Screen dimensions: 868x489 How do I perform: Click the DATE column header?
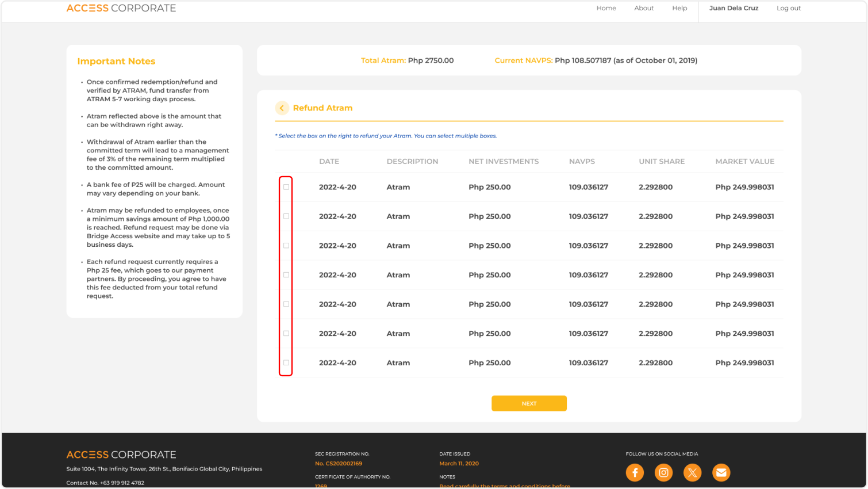click(329, 162)
